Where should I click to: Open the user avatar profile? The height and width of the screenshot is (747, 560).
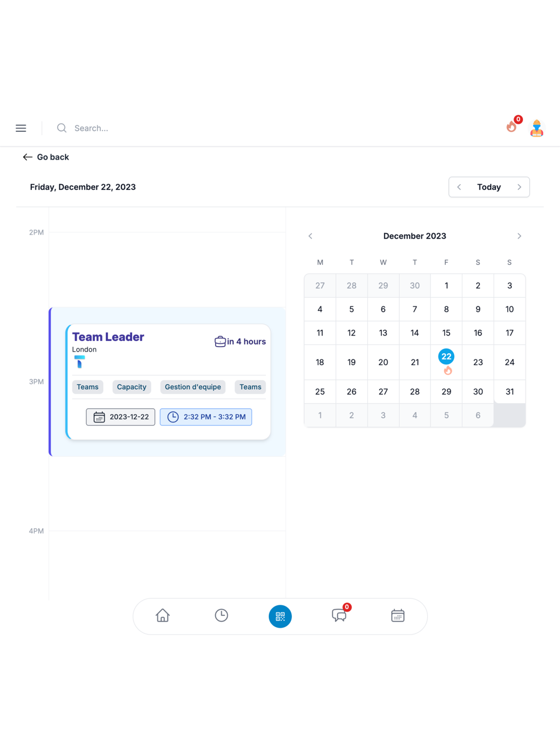(x=536, y=128)
